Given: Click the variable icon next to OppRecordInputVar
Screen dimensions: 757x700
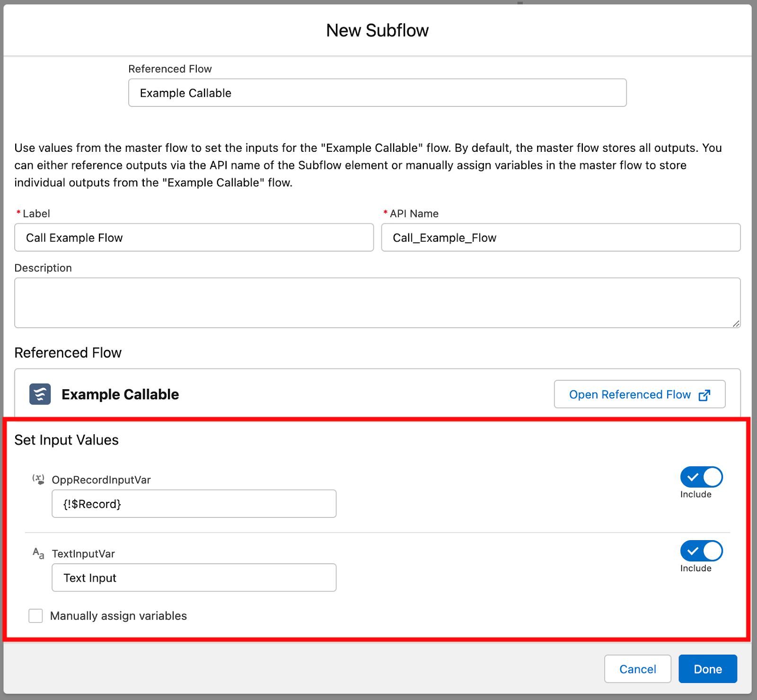Looking at the screenshot, I should point(38,479).
